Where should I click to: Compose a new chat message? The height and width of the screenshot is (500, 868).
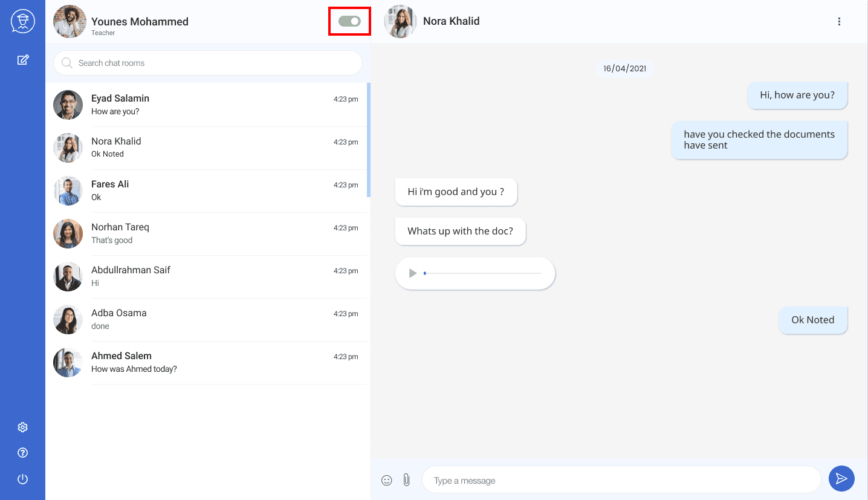pyautogui.click(x=22, y=59)
